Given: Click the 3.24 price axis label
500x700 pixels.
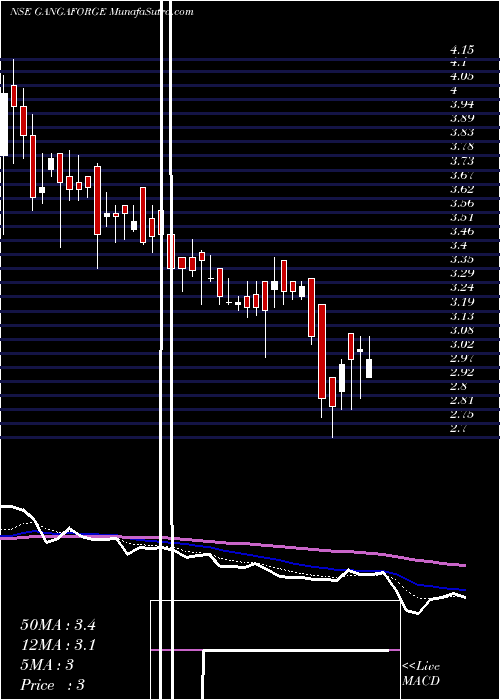Looking at the screenshot, I should [462, 288].
